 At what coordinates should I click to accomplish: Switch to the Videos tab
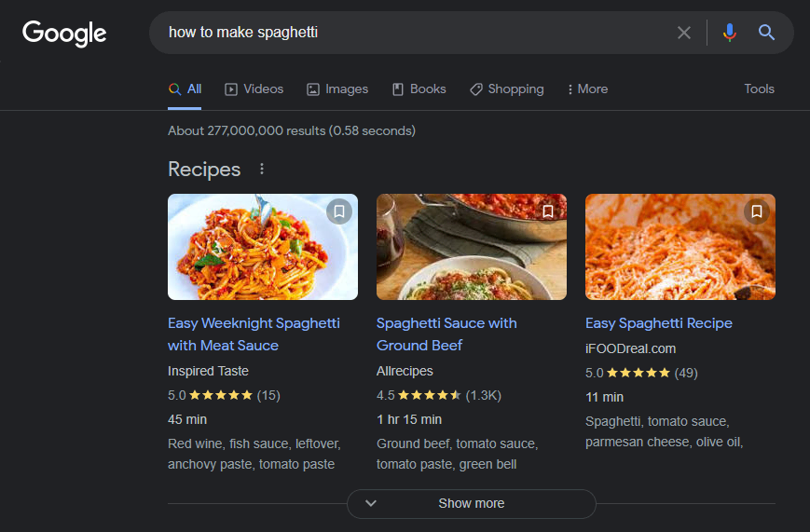point(254,89)
